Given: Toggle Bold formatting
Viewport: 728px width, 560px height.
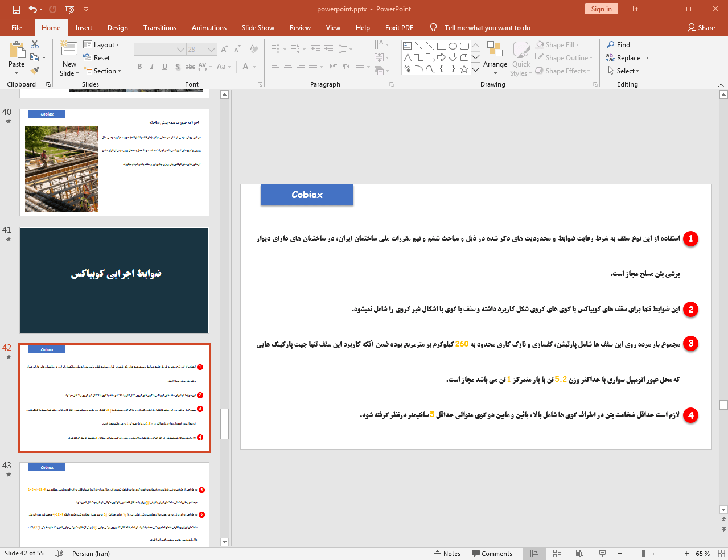Looking at the screenshot, I should [139, 67].
